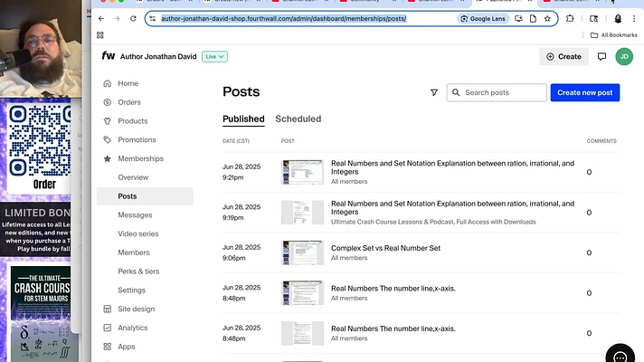The image size is (644, 362).
Task: Click the Create new post button
Action: pyautogui.click(x=585, y=92)
